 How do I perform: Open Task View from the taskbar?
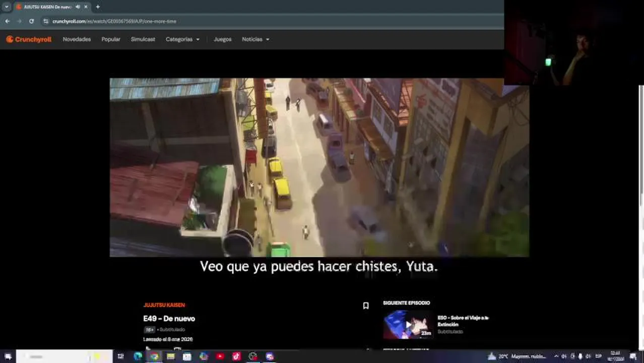120,356
